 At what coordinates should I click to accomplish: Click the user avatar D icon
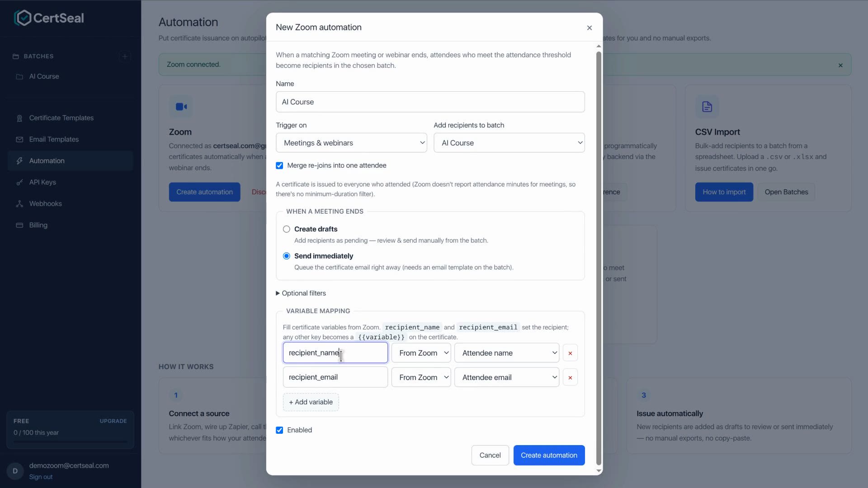(x=15, y=471)
